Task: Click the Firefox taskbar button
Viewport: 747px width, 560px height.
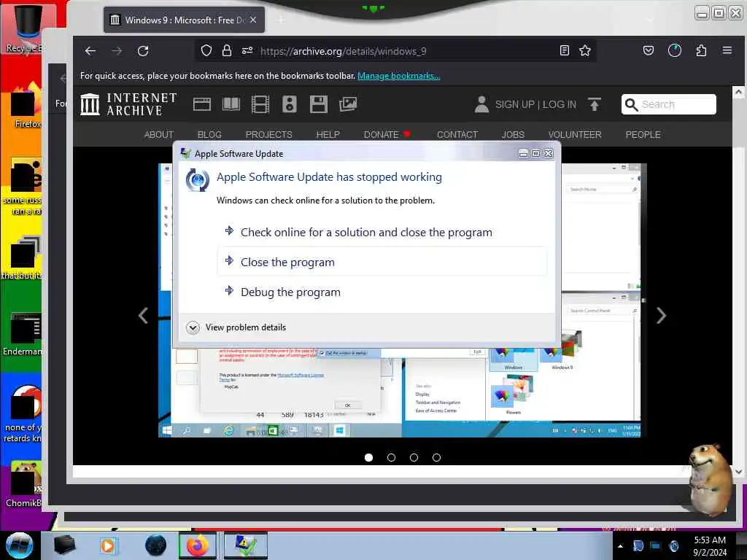Action: coord(197,545)
